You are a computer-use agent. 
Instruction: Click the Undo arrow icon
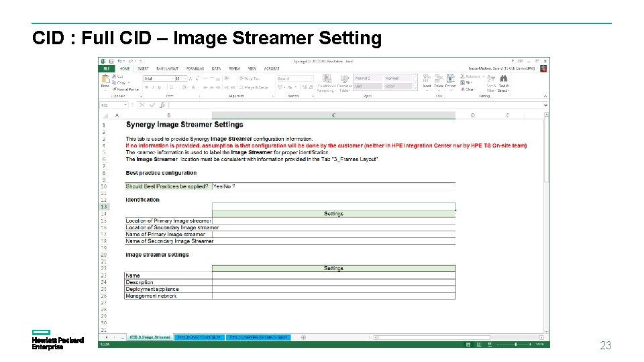tap(119, 61)
